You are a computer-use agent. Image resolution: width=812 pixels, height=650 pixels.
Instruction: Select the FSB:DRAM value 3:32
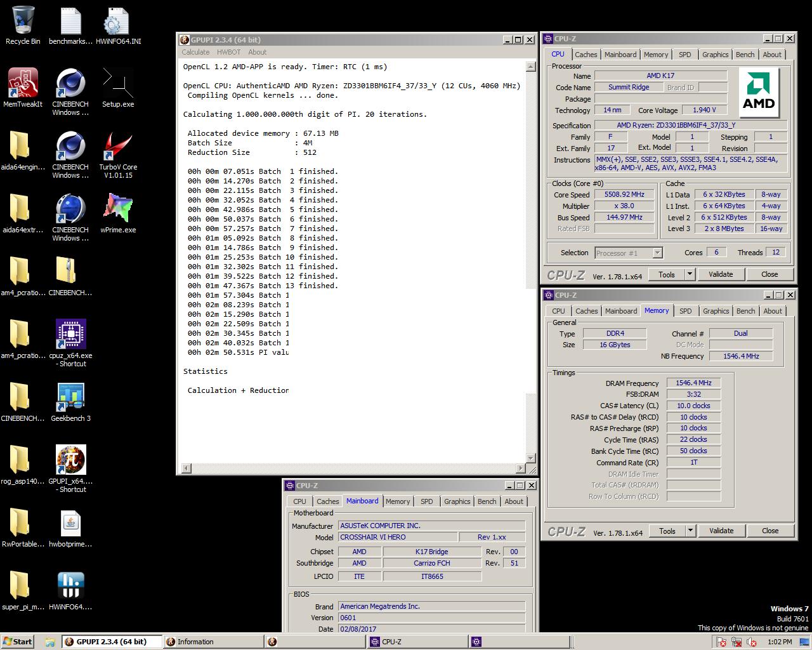693,394
